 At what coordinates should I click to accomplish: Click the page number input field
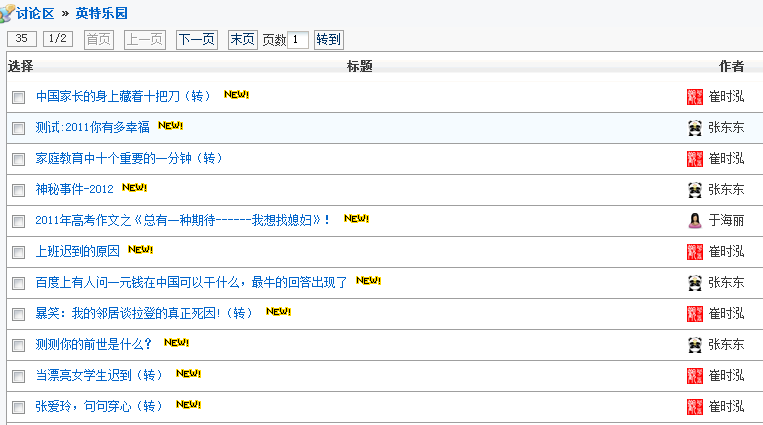click(x=298, y=39)
